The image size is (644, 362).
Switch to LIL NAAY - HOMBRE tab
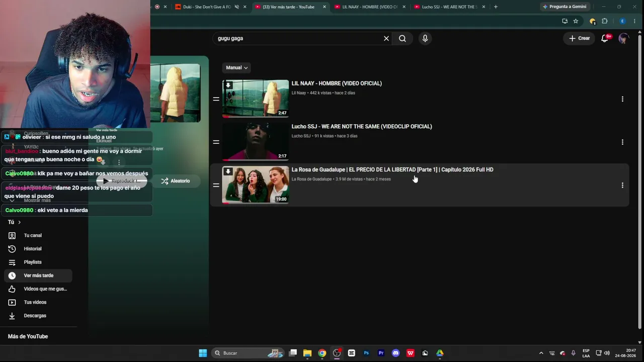pyautogui.click(x=370, y=7)
